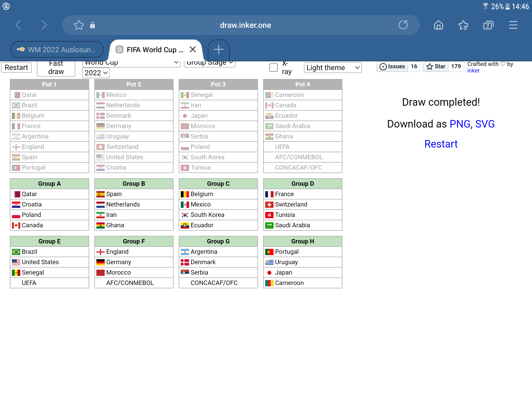Click the France flag in Group D

269,194
